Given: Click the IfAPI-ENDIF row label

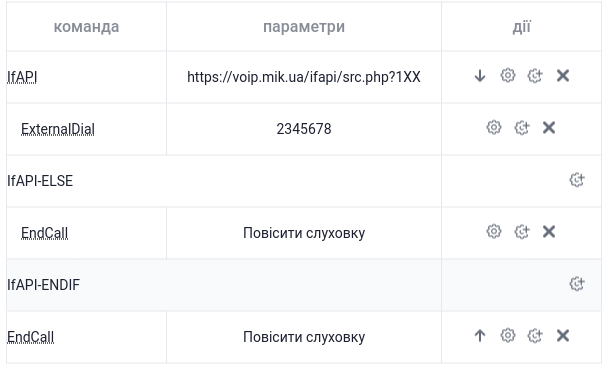Looking at the screenshot, I should click(43, 285).
